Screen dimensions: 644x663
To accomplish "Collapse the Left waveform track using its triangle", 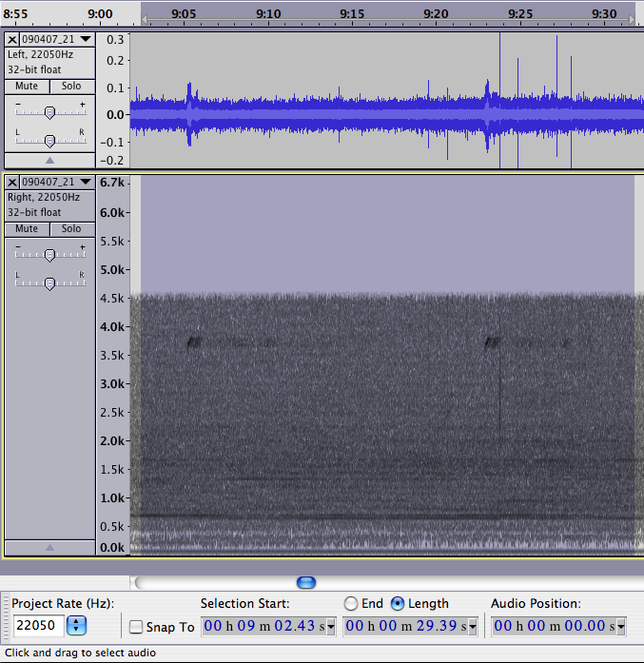I will click(49, 161).
